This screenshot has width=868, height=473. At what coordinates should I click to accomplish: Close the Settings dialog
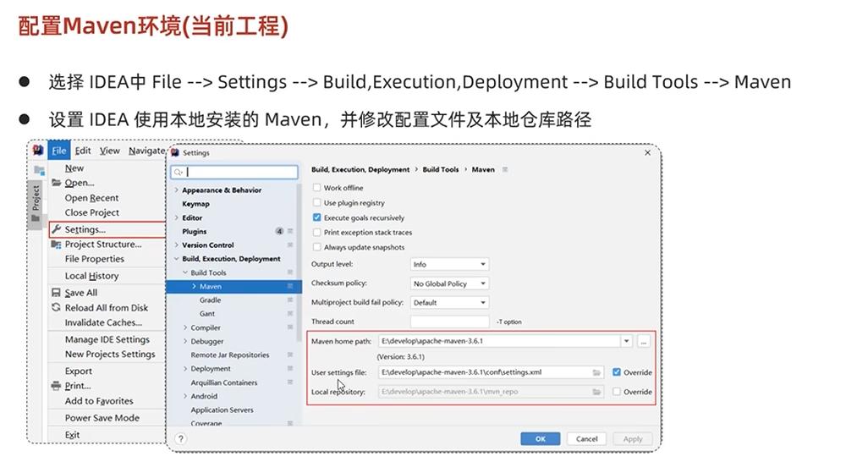click(x=648, y=152)
